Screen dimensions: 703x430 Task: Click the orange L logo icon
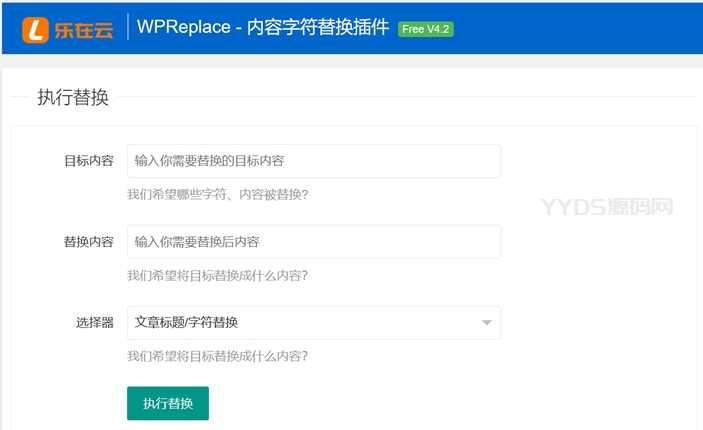(x=37, y=30)
